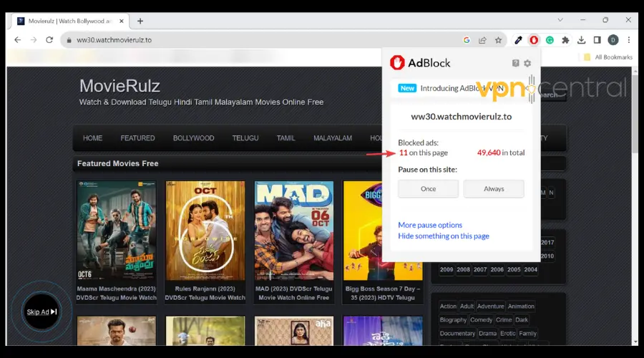
Task: Toggle the browser side panel icon
Action: click(597, 40)
